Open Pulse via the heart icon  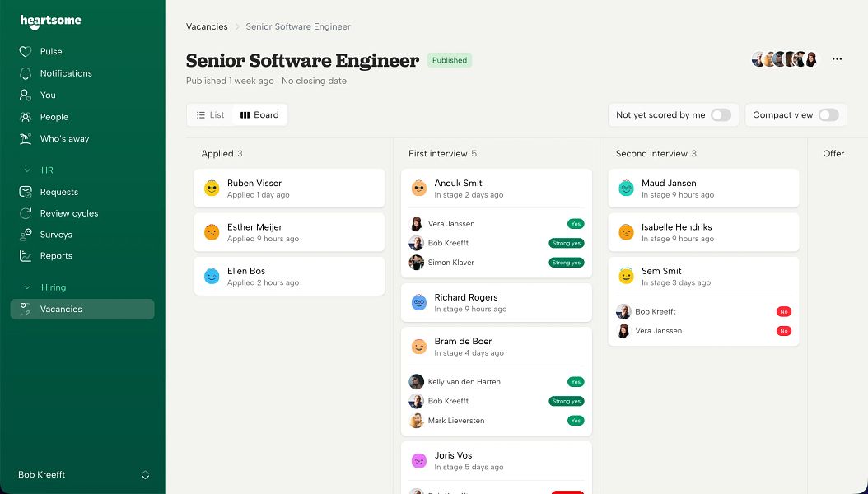click(x=25, y=51)
